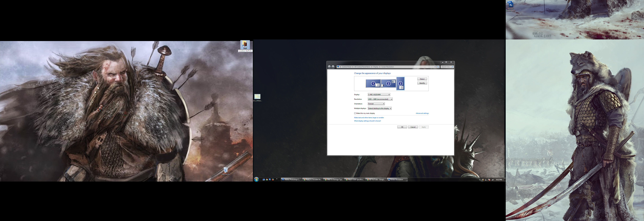Open Advanced settings link
The height and width of the screenshot is (221, 644).
422,113
